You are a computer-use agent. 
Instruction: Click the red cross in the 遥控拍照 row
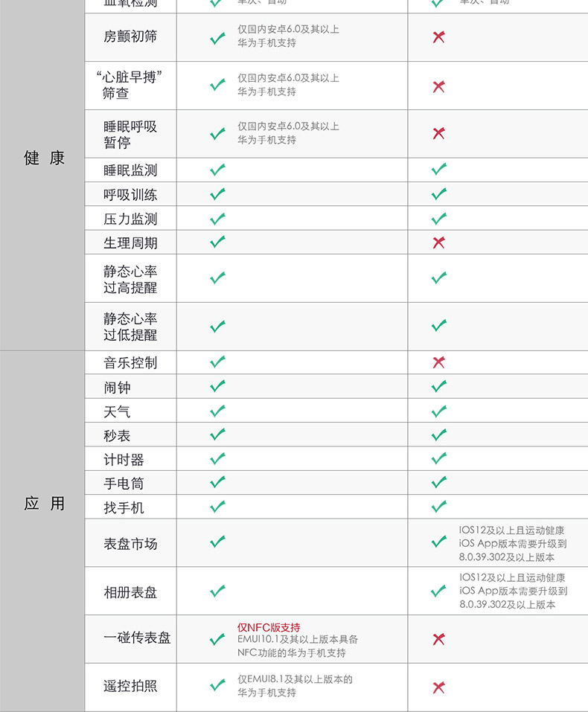438,687
